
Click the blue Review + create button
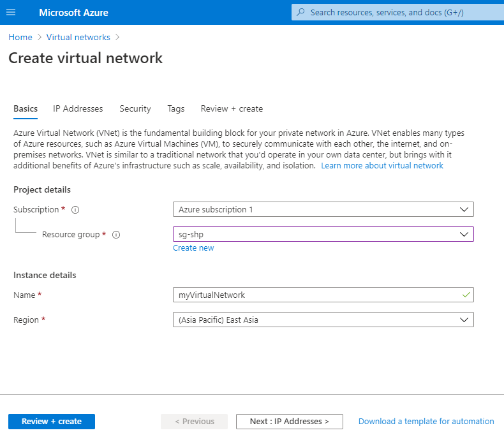pos(52,422)
